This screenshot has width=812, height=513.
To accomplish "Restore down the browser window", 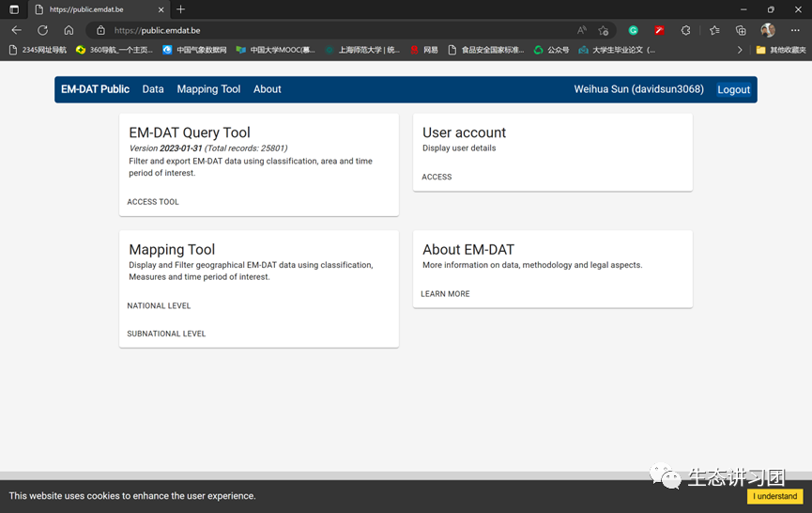I will 771,9.
